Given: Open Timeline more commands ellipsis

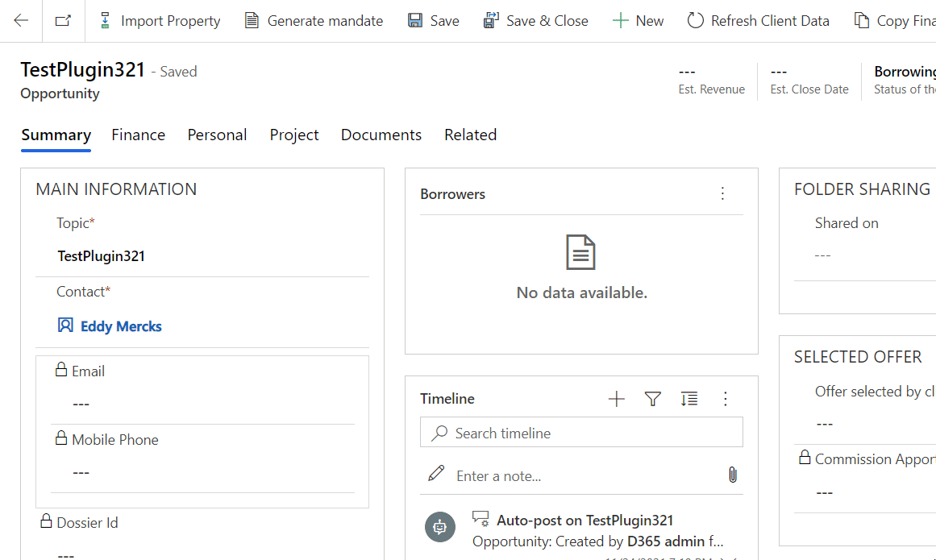Looking at the screenshot, I should coord(725,399).
